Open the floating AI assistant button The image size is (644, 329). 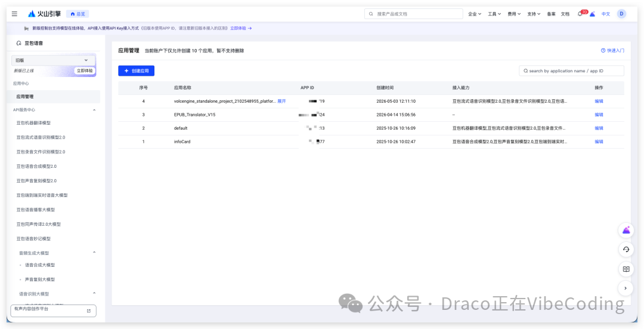(x=626, y=230)
